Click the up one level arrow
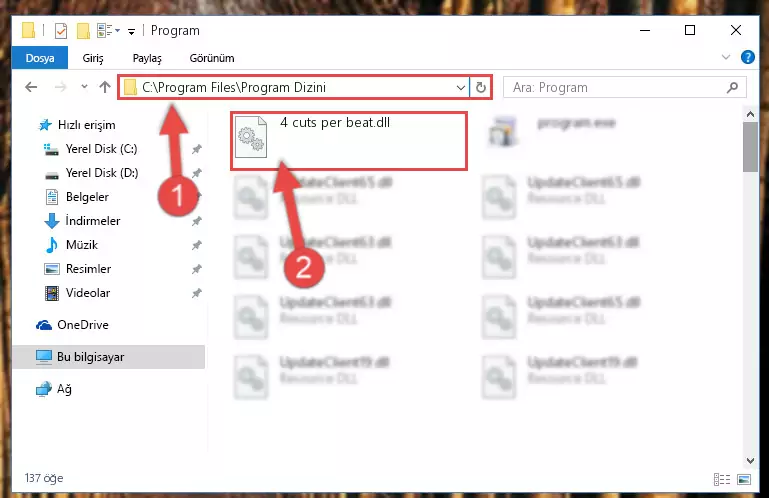Viewport: 769px width, 498px height. (104, 87)
